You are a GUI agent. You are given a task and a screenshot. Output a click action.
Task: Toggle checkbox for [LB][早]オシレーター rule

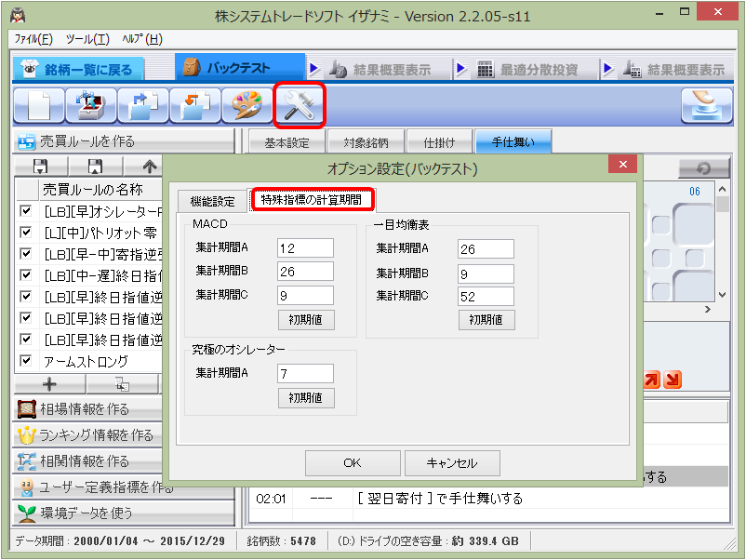pyautogui.click(x=26, y=210)
